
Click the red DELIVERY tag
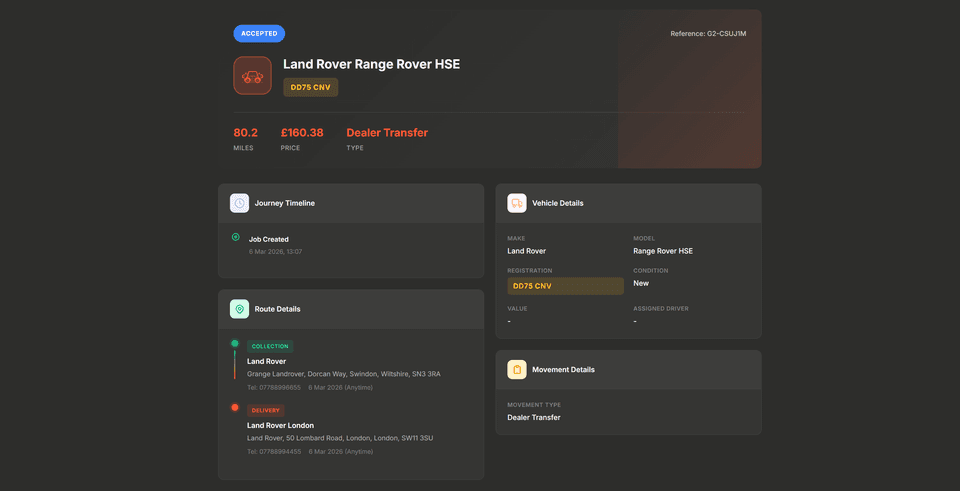pos(266,410)
